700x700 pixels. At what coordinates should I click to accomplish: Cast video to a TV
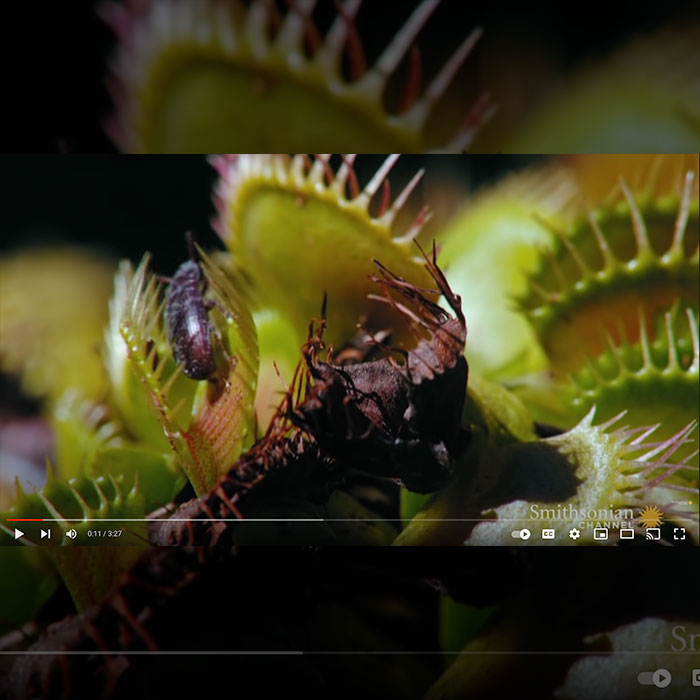(x=653, y=534)
